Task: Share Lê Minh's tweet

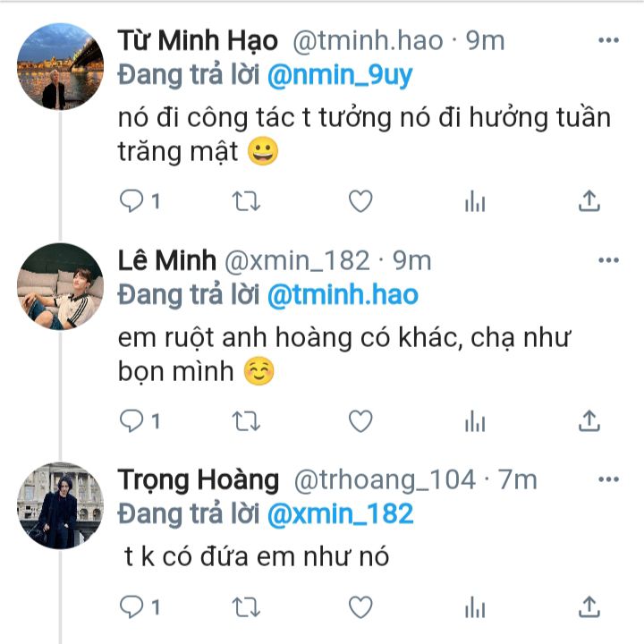Action: coord(589,420)
